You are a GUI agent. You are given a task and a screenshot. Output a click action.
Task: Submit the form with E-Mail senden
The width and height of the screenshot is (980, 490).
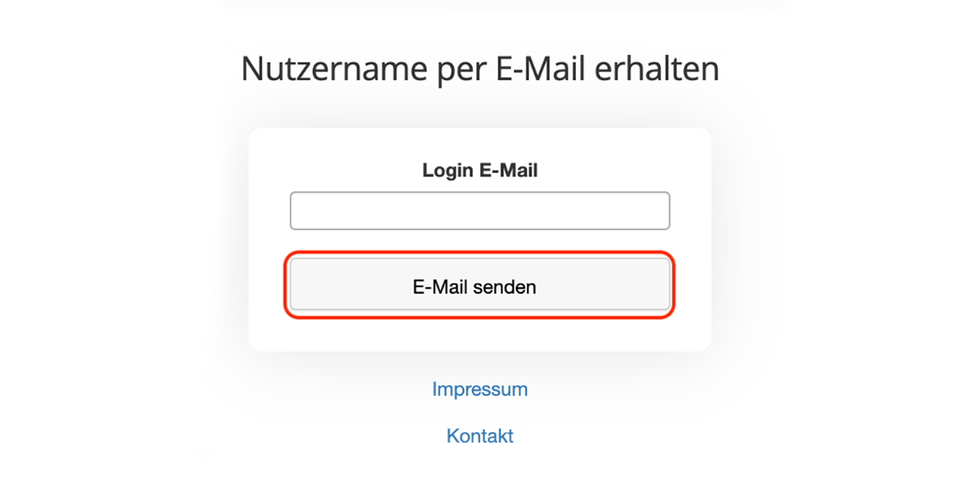pos(479,286)
